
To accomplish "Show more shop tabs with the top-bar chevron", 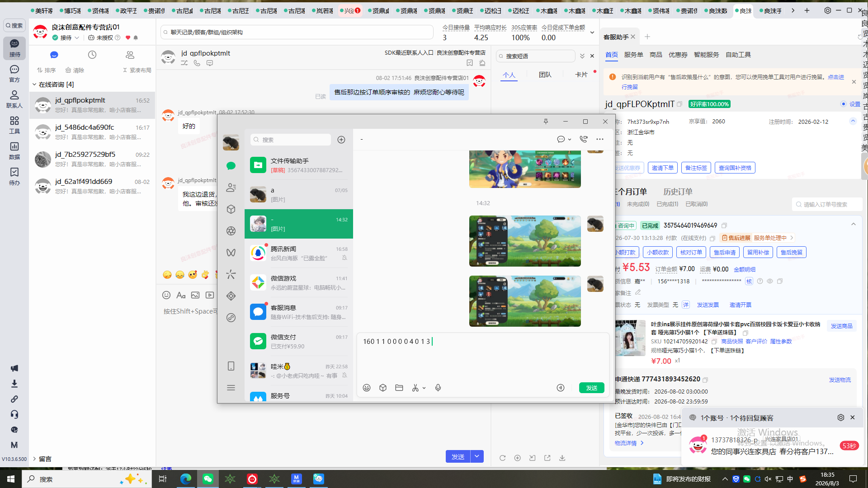I will click(x=793, y=10).
